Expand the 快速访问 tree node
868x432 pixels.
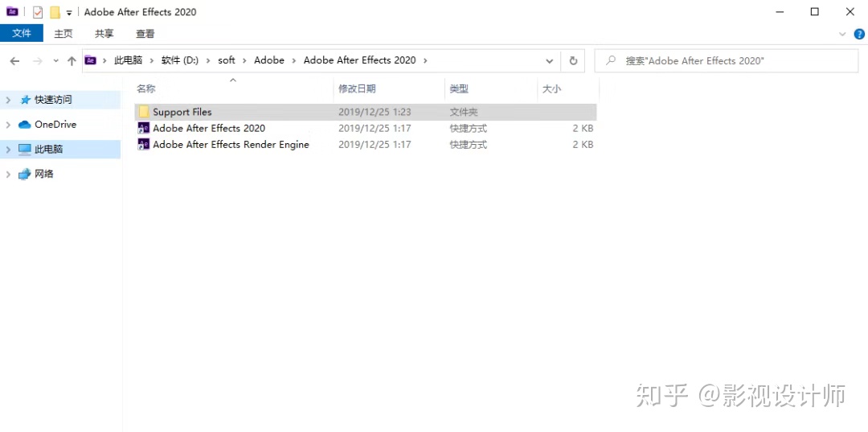[x=8, y=100]
